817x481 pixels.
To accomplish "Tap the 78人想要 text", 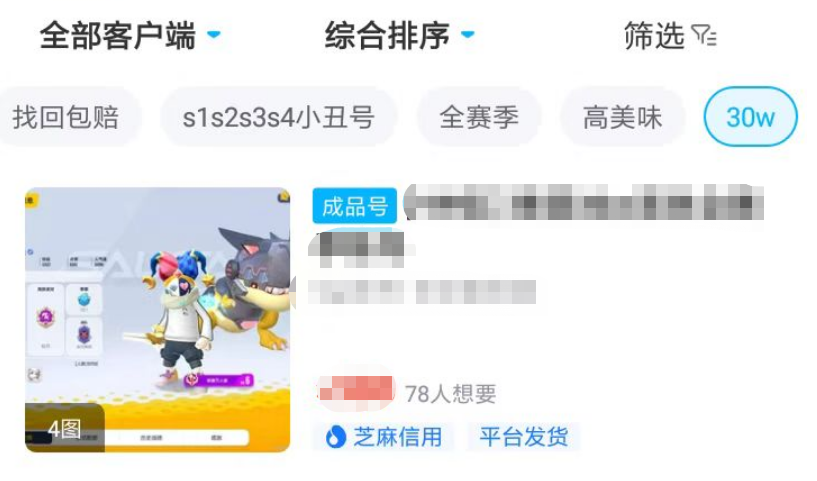I will pos(451,394).
